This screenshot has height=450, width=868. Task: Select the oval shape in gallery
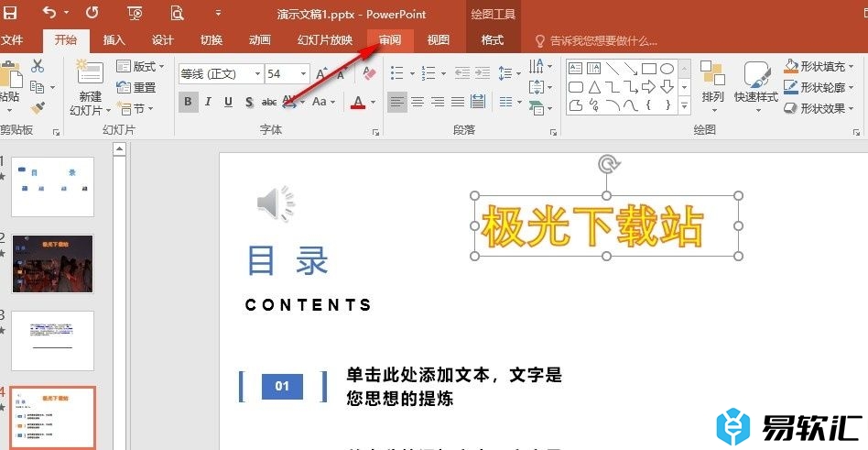(x=667, y=69)
